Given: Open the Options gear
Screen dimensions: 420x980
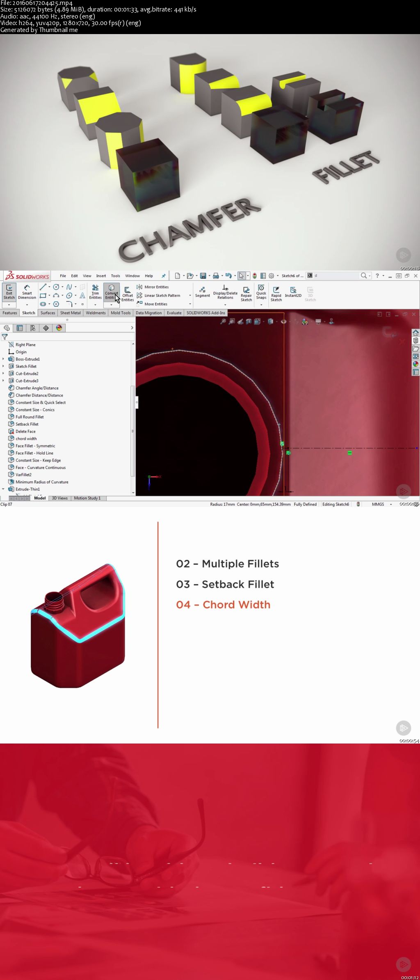Looking at the screenshot, I should 271,276.
